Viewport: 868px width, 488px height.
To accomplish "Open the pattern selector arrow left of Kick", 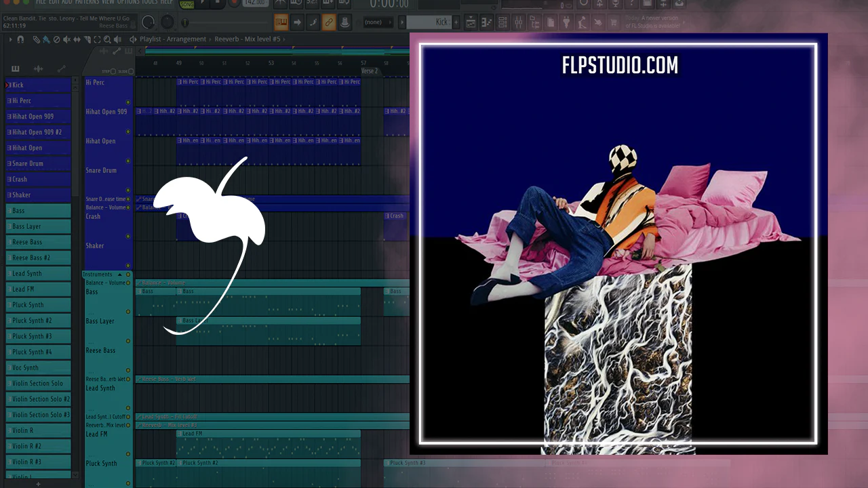I will [x=401, y=22].
